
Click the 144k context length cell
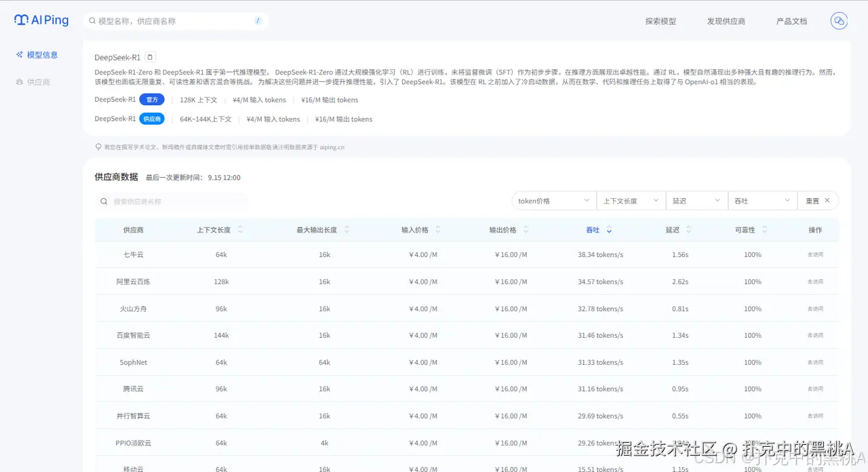click(221, 335)
